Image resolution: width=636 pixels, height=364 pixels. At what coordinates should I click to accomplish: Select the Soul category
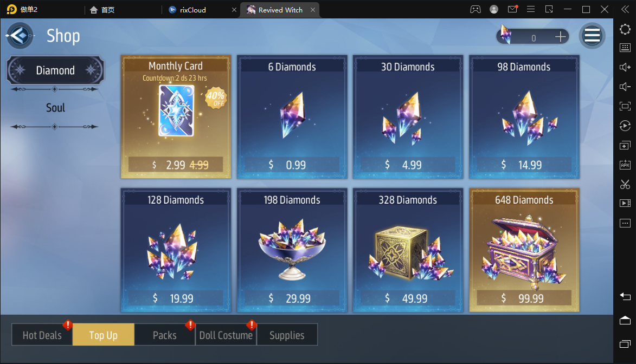point(55,108)
